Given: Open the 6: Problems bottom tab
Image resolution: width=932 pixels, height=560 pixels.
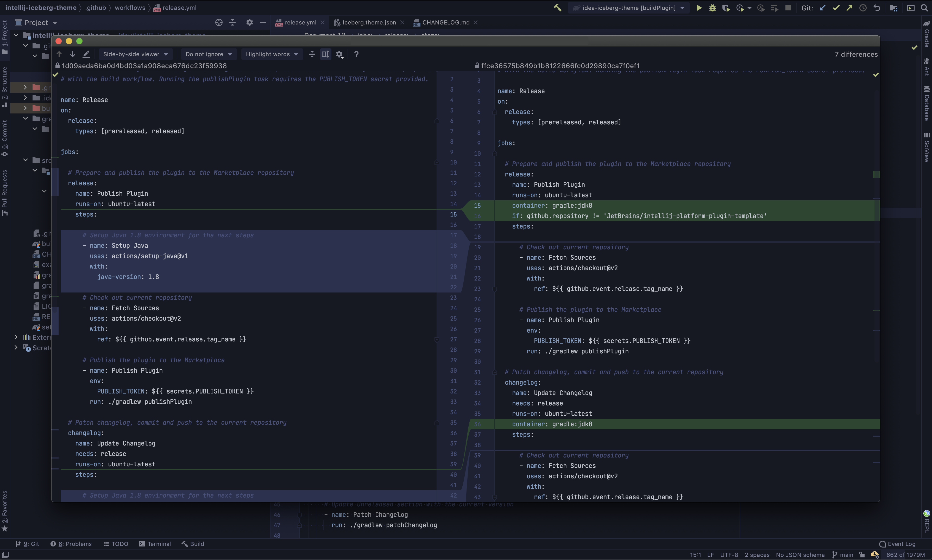Looking at the screenshot, I should [x=71, y=544].
